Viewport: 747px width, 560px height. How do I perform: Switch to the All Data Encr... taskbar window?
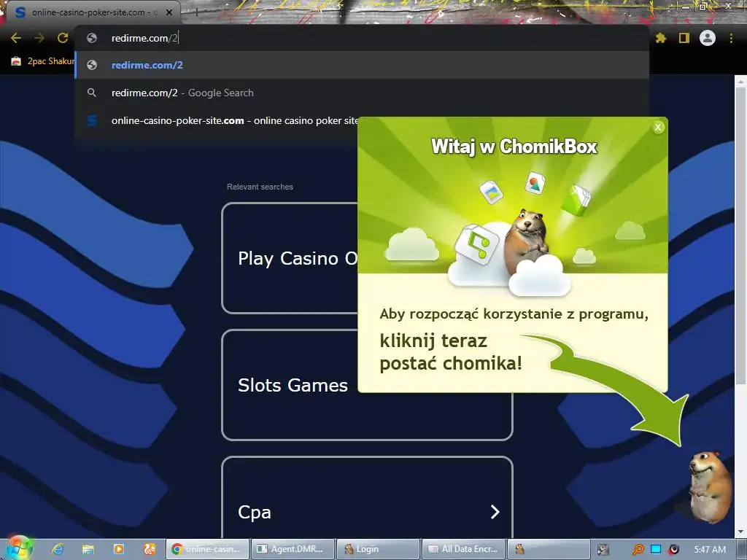(463, 549)
